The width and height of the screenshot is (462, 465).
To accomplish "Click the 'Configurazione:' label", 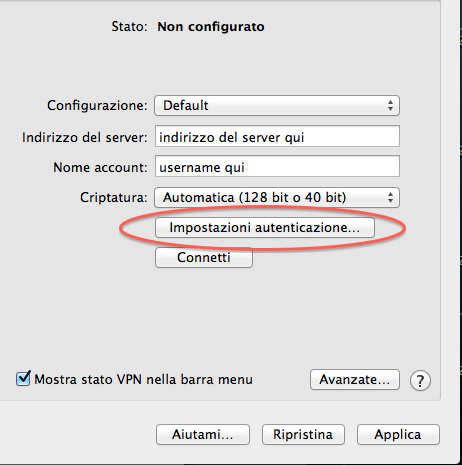I will click(x=97, y=105).
